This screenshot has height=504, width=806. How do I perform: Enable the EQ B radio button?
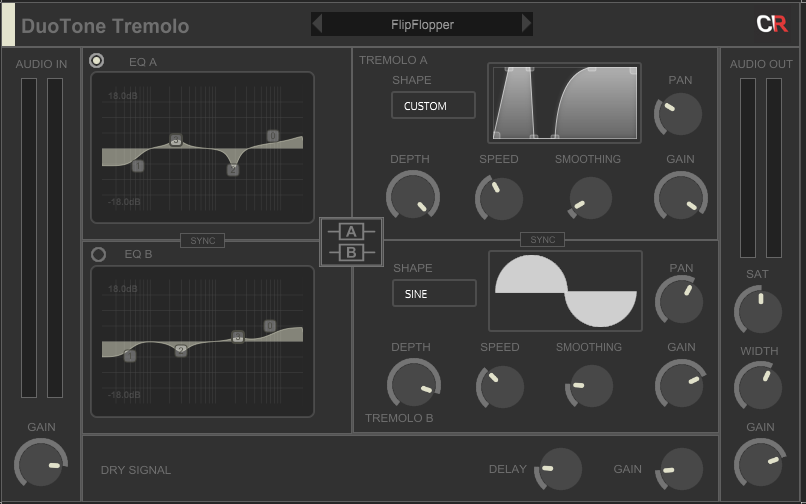pyautogui.click(x=98, y=254)
